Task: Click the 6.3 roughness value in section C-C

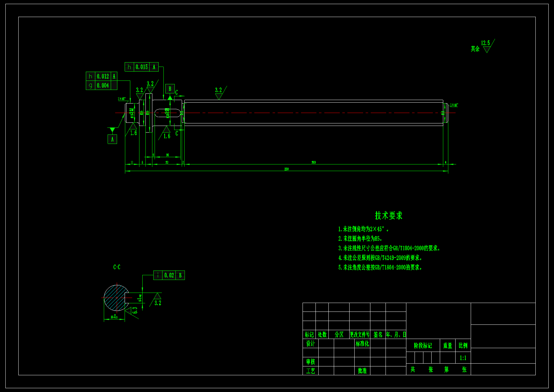Action: pos(135,310)
